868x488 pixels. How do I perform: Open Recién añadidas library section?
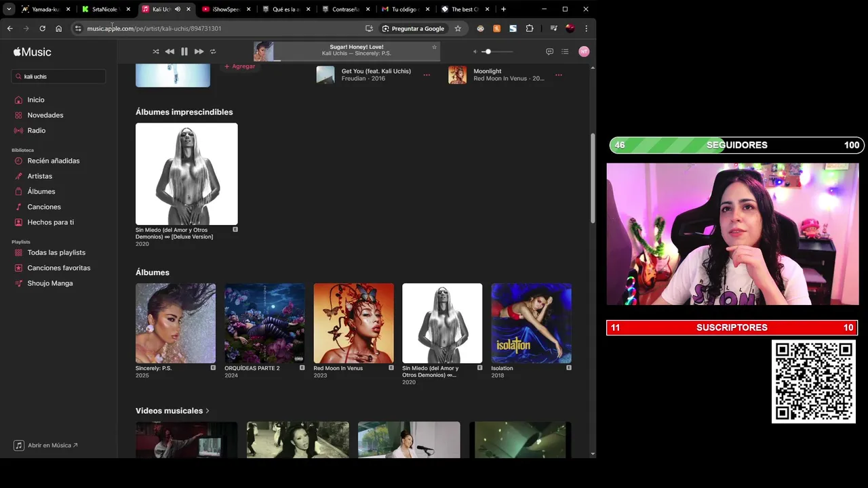(53, 161)
